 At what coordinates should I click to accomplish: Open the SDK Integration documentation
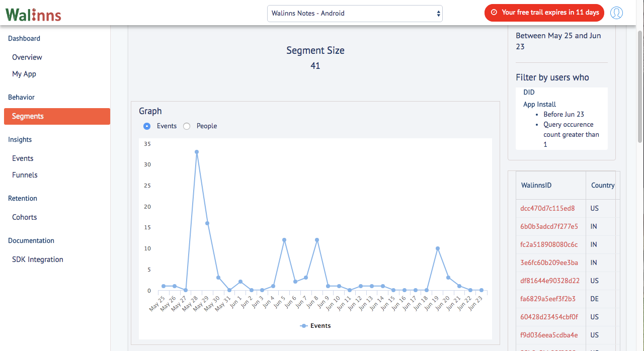pyautogui.click(x=38, y=259)
